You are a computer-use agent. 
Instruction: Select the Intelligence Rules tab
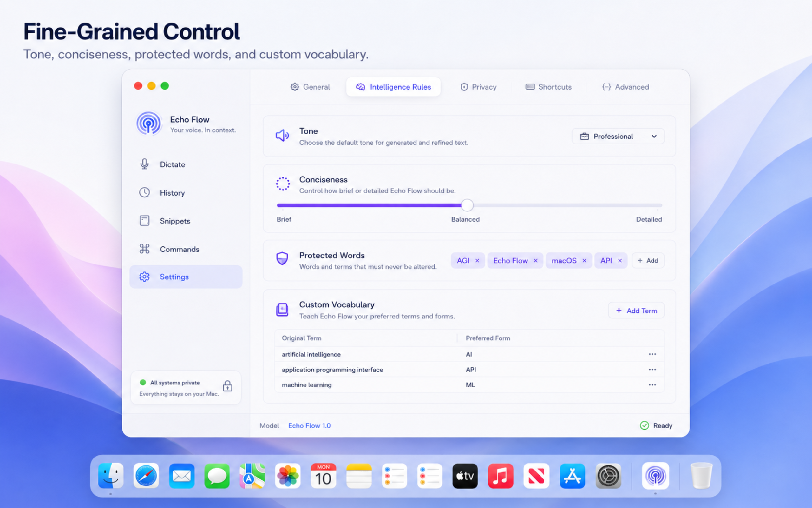pyautogui.click(x=393, y=87)
